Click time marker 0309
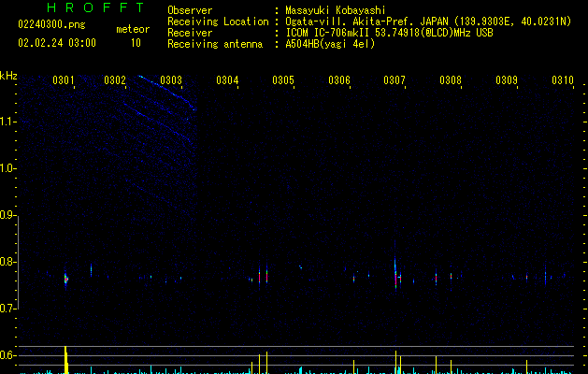 coord(507,80)
